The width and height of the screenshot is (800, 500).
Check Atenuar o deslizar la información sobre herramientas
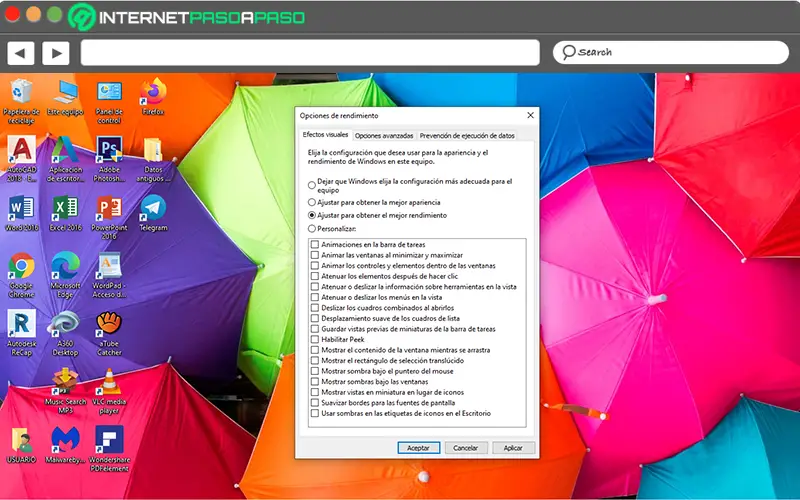coord(315,287)
